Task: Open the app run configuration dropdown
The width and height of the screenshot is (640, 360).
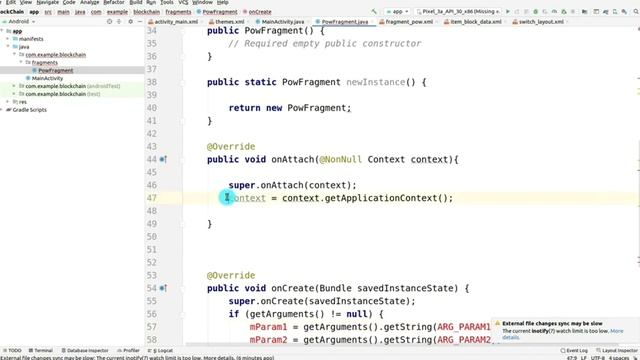Action: click(x=397, y=12)
